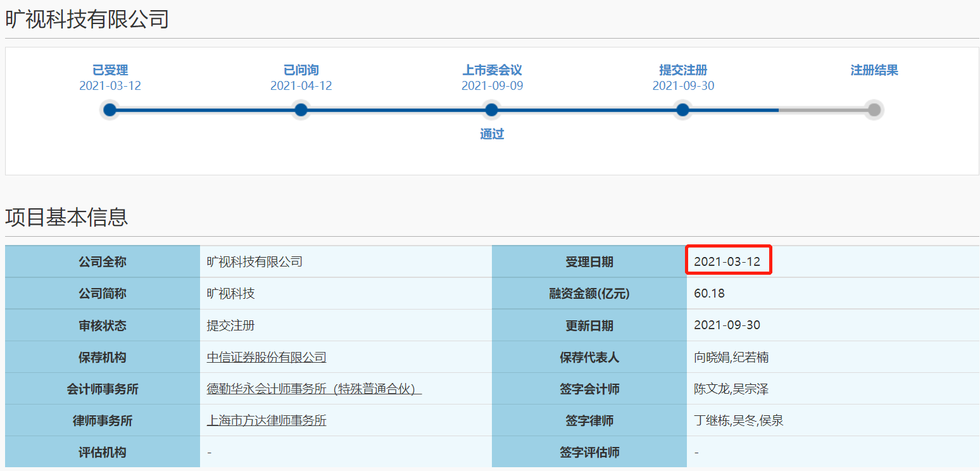Click the 融资金额(亿元) header cell
Viewport: 980px width, 471px height.
tap(589, 294)
